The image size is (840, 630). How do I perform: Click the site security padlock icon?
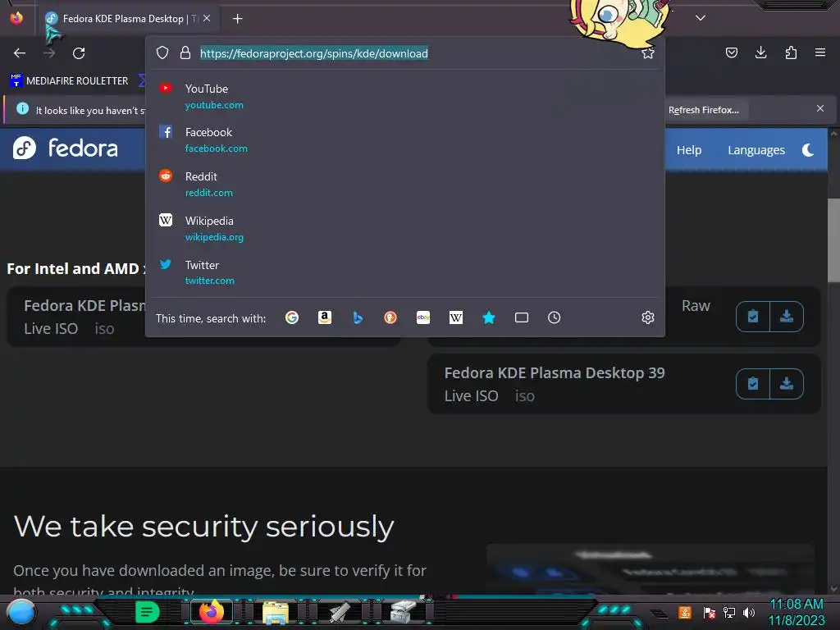point(185,52)
